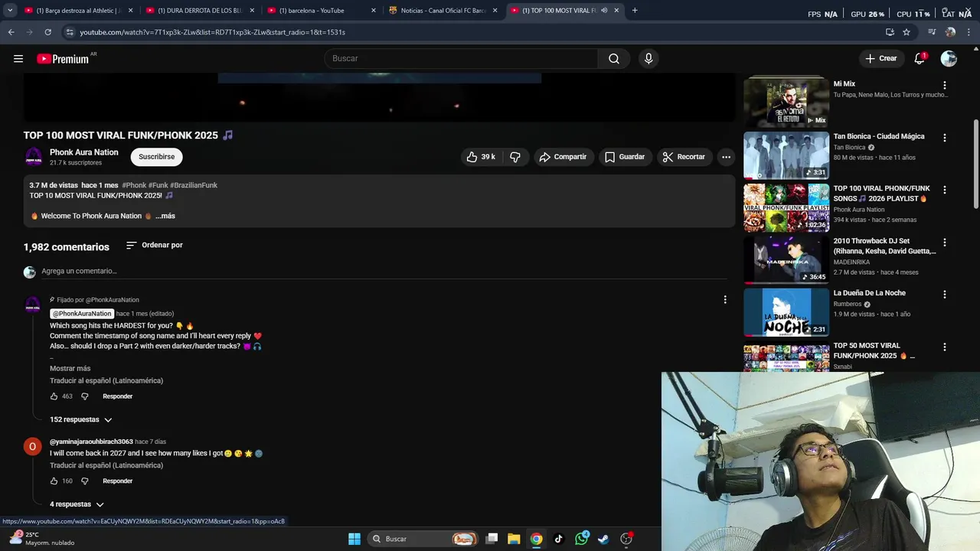Viewport: 980px width, 551px height.
Task: Click the Crear button
Action: click(x=880, y=59)
